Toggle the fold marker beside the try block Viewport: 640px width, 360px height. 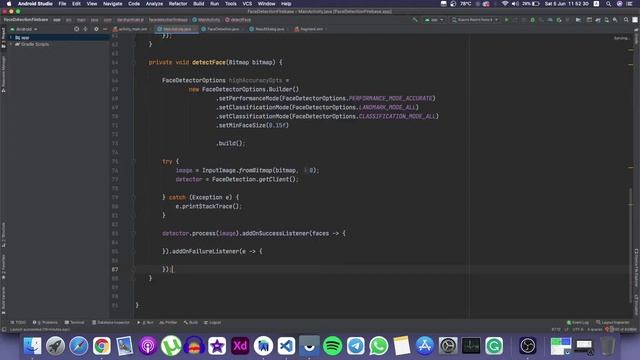point(133,161)
